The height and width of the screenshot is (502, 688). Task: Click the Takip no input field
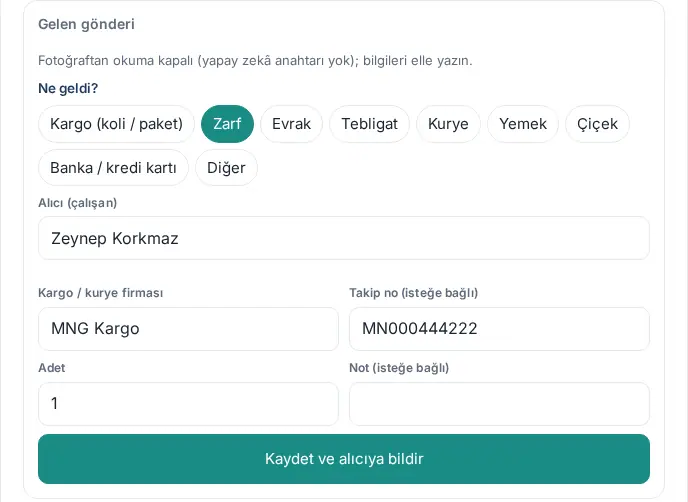pos(499,329)
